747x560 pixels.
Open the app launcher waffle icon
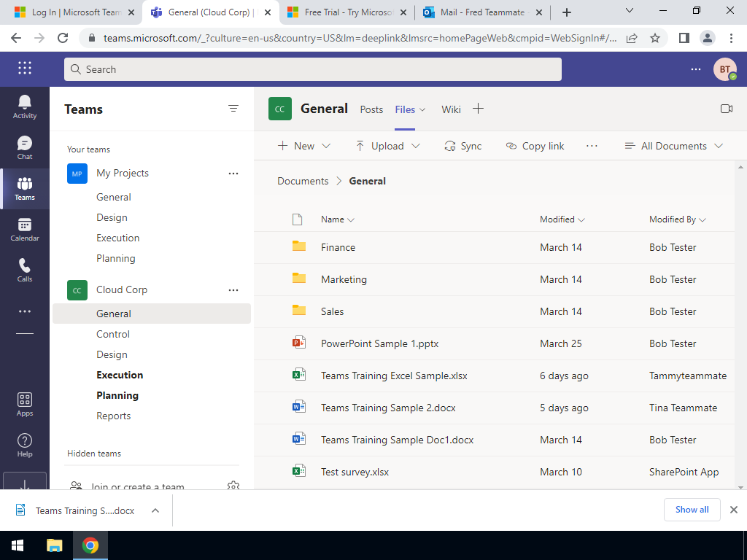click(x=25, y=69)
